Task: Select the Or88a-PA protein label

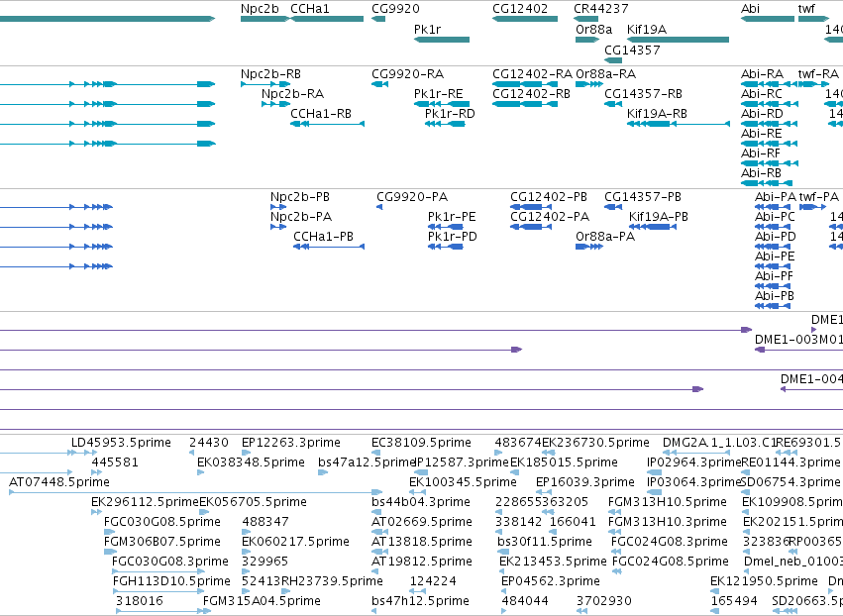Action: coord(605,237)
